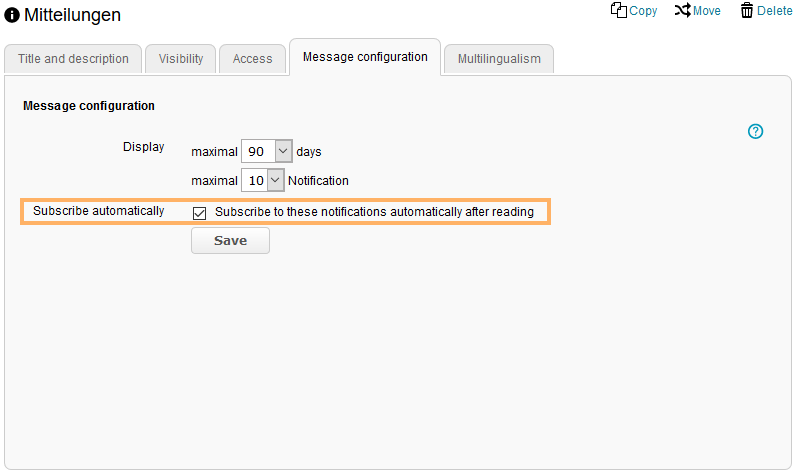Click the Move arrows icon
The width and height of the screenshot is (797, 473).
tap(682, 10)
